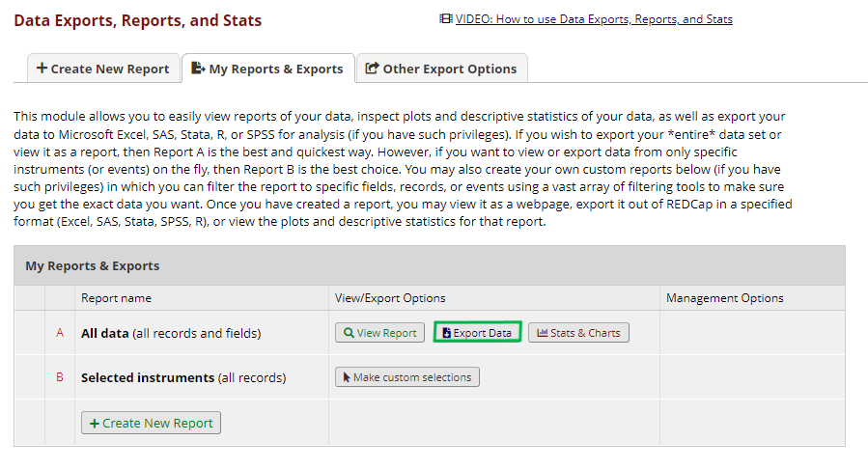Viewport: 868px width, 469px height.
Task: Click the file icon in Export Data
Action: 446,333
